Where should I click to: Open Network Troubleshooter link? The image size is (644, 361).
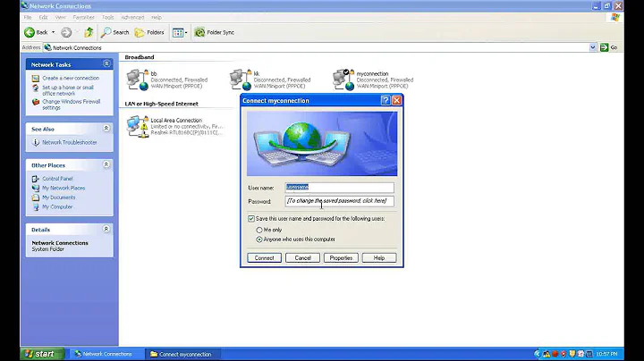(70, 142)
